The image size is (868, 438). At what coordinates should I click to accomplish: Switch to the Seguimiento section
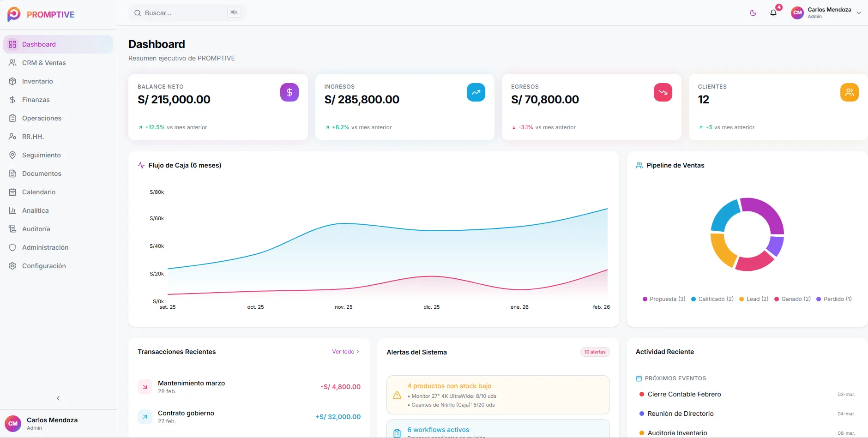pyautogui.click(x=12, y=155)
